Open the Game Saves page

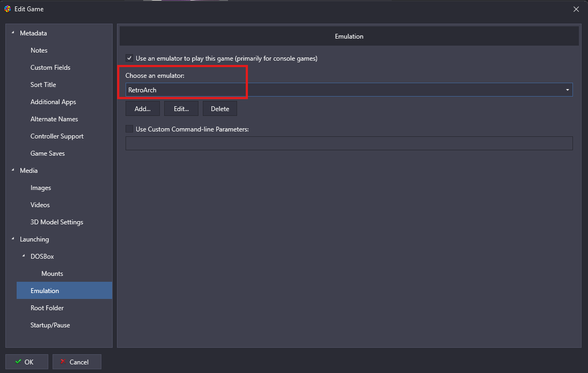48,153
